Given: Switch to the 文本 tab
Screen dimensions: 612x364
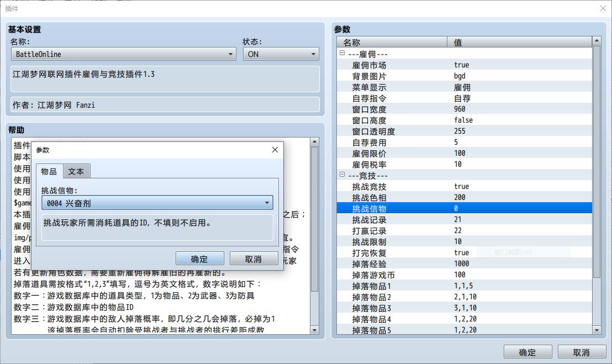Looking at the screenshot, I should (76, 171).
